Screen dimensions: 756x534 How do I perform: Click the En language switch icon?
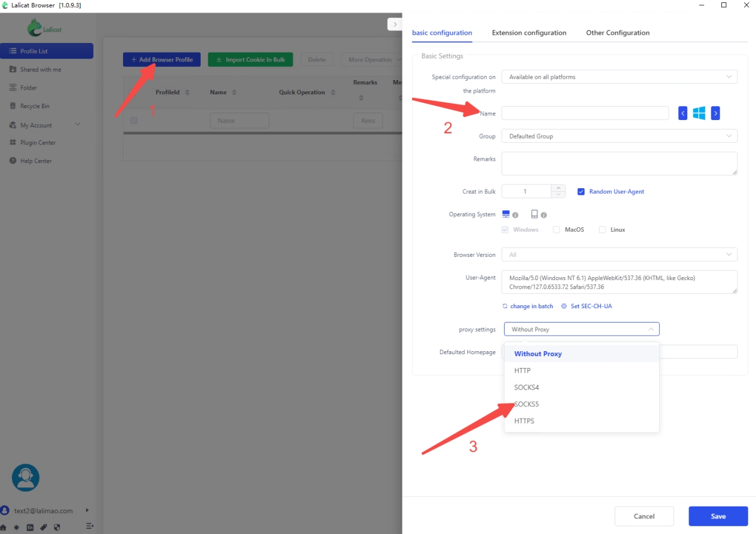point(30,527)
